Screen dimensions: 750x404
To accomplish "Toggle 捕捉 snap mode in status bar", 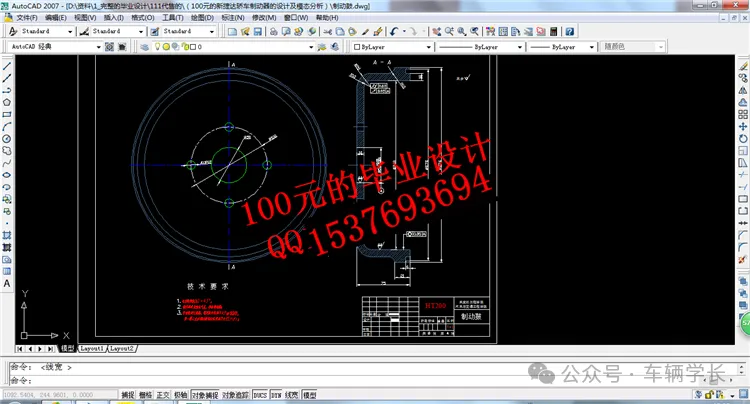I will (128, 395).
